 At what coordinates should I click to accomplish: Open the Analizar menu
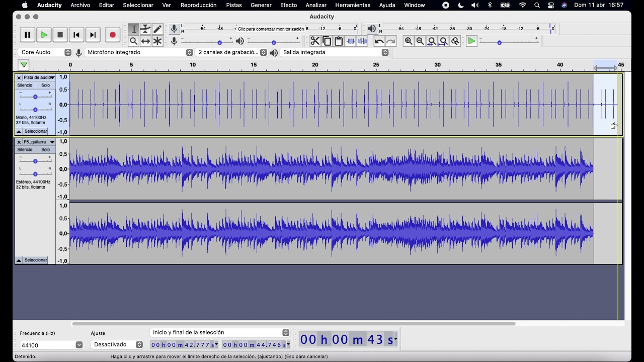(316, 5)
